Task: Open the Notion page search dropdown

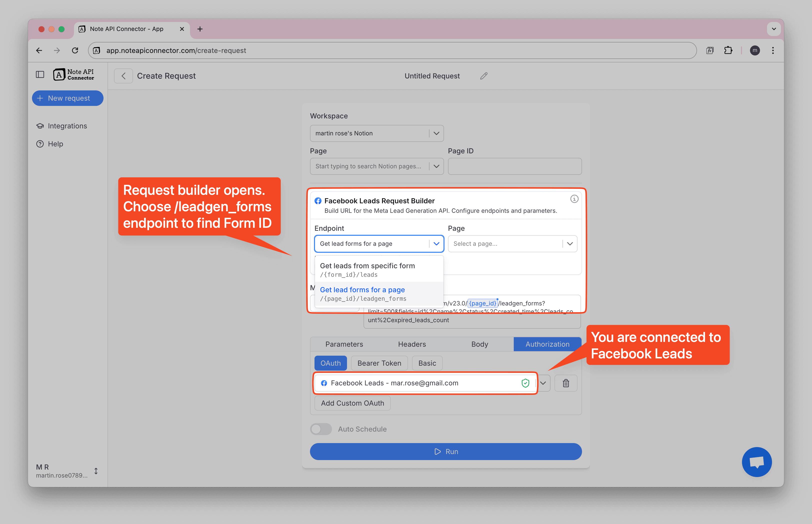Action: coord(377,166)
